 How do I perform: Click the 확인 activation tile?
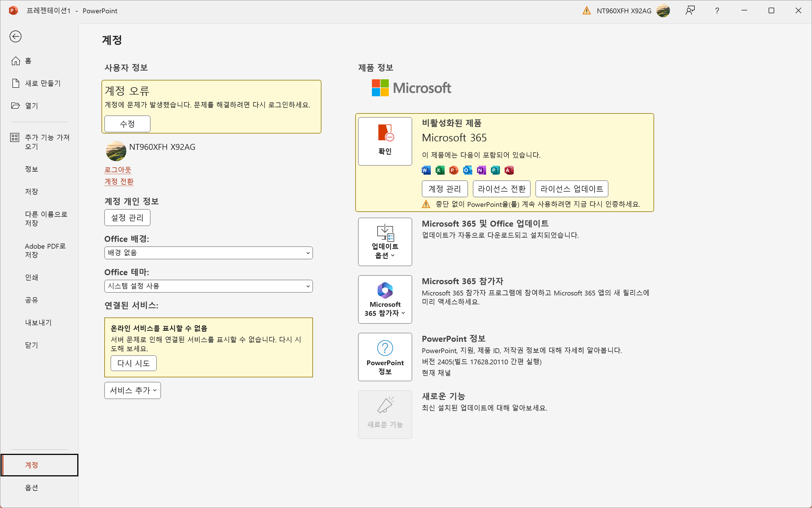pos(385,141)
